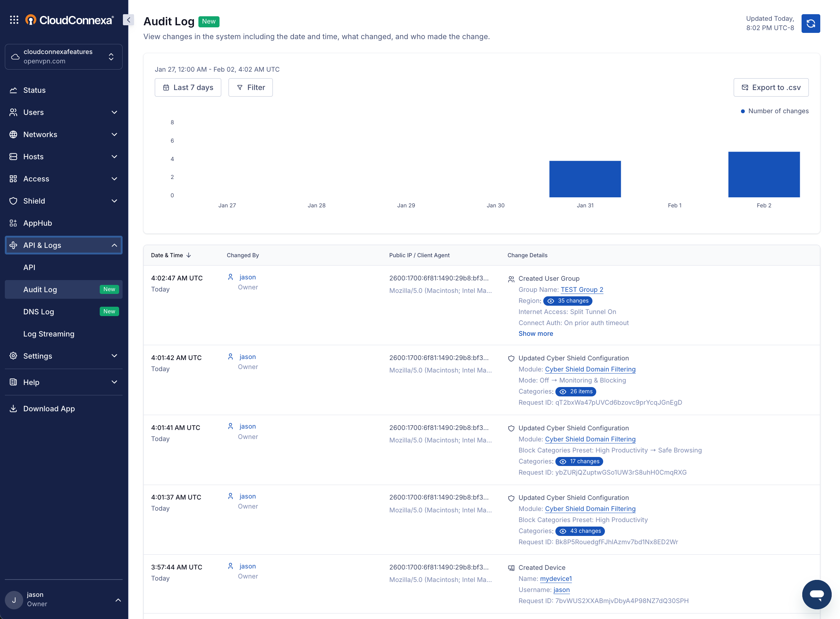Viewport: 840px width, 619px height.
Task: View the 26 items under Categories
Action: point(576,391)
